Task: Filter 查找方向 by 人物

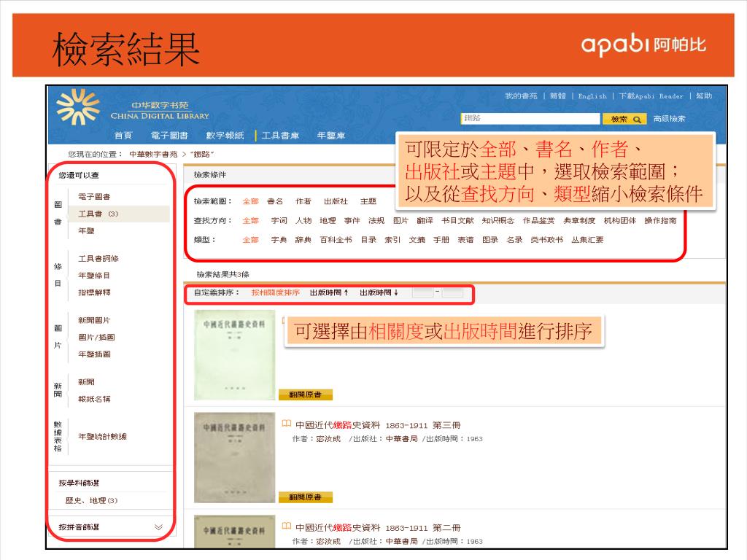Action: (x=303, y=220)
